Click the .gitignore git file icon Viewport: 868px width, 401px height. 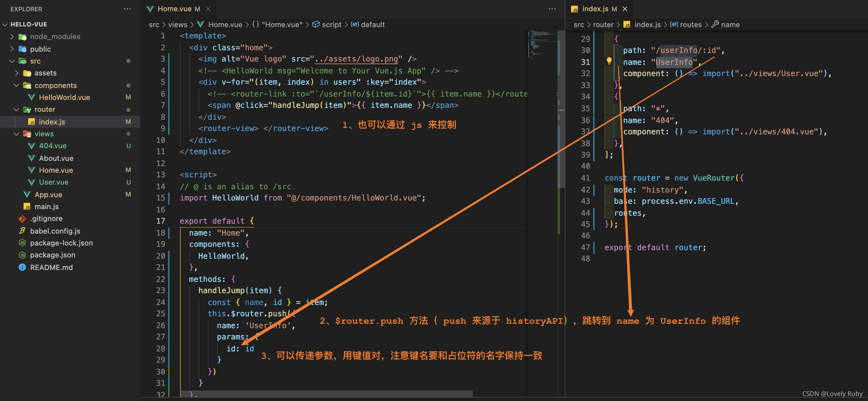click(22, 218)
